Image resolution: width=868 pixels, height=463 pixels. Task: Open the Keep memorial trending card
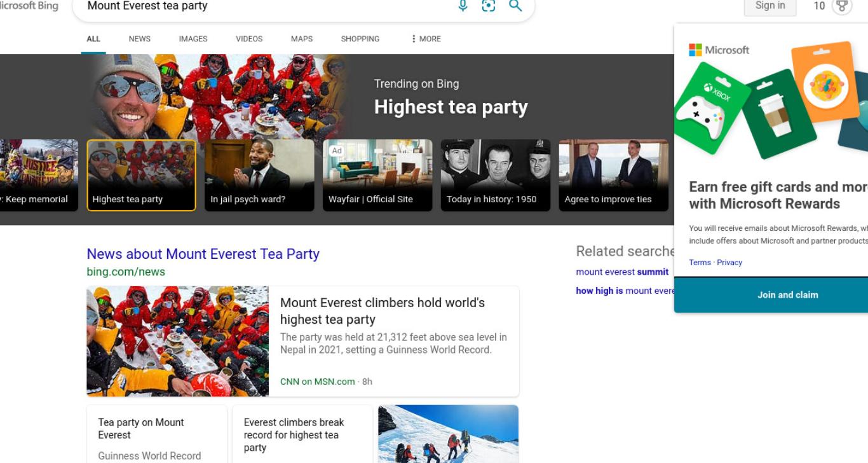pos(39,175)
